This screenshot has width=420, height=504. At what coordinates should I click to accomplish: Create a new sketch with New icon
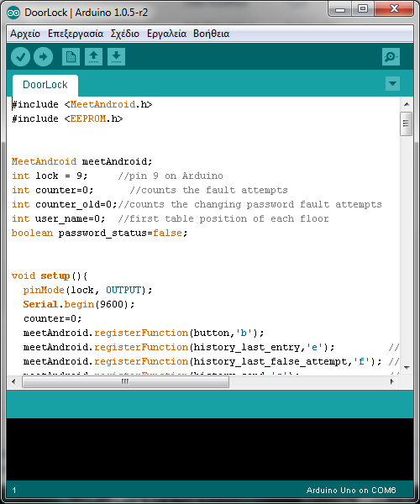[x=71, y=57]
